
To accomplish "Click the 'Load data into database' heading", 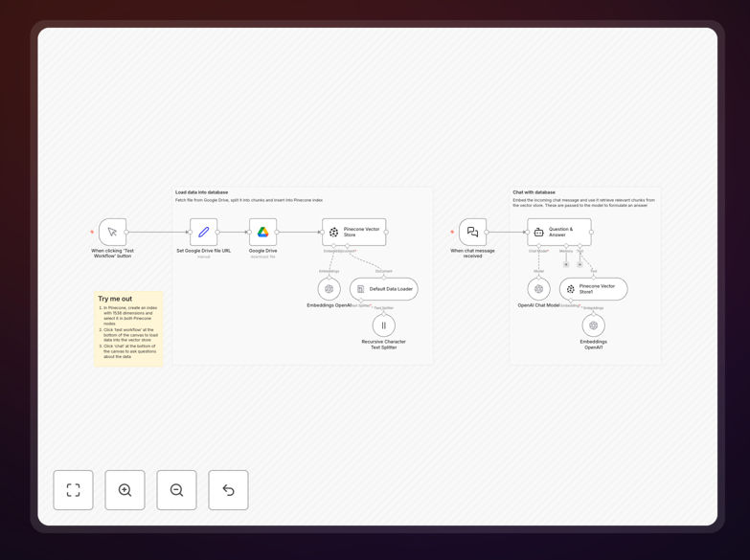I will pyautogui.click(x=202, y=192).
